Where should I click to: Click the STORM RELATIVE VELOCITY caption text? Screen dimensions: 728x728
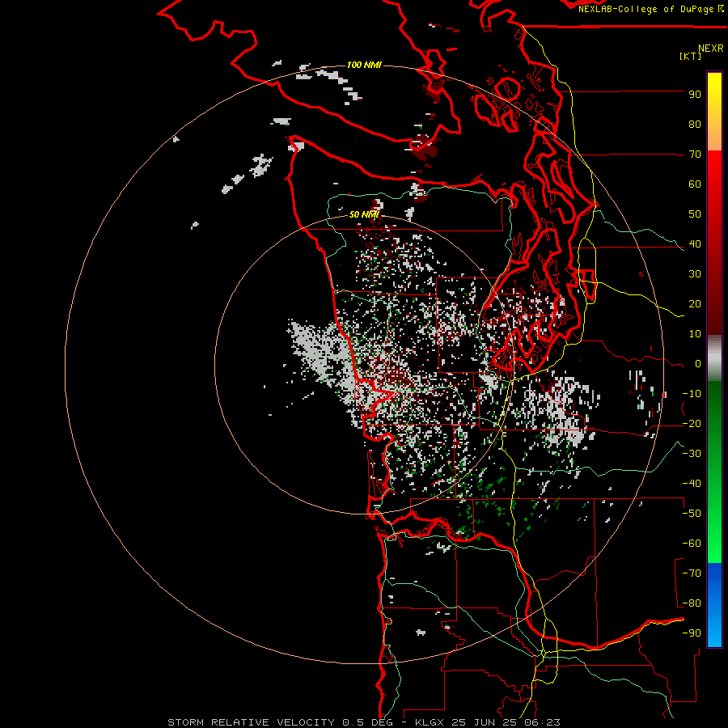[252, 722]
